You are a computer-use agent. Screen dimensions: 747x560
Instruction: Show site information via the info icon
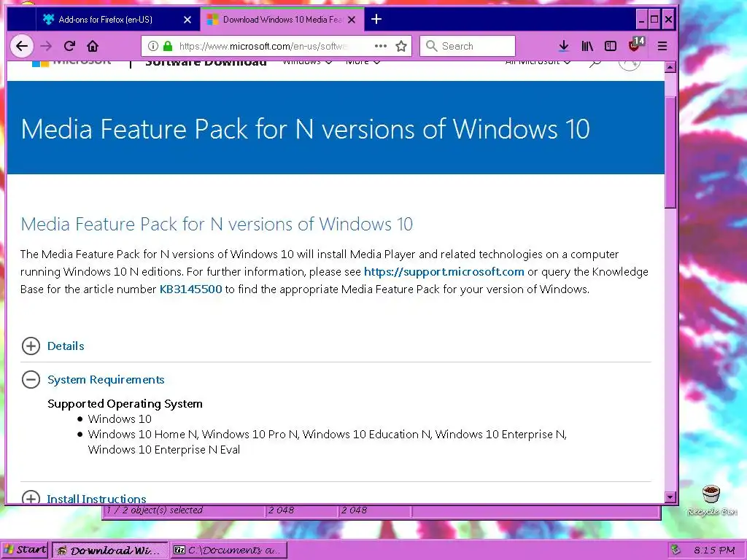pyautogui.click(x=153, y=46)
